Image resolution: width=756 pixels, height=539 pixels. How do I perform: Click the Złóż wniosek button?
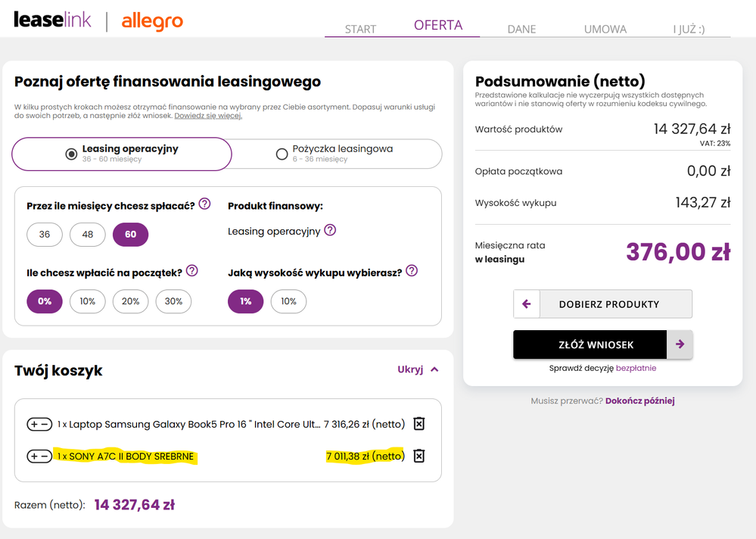point(590,344)
